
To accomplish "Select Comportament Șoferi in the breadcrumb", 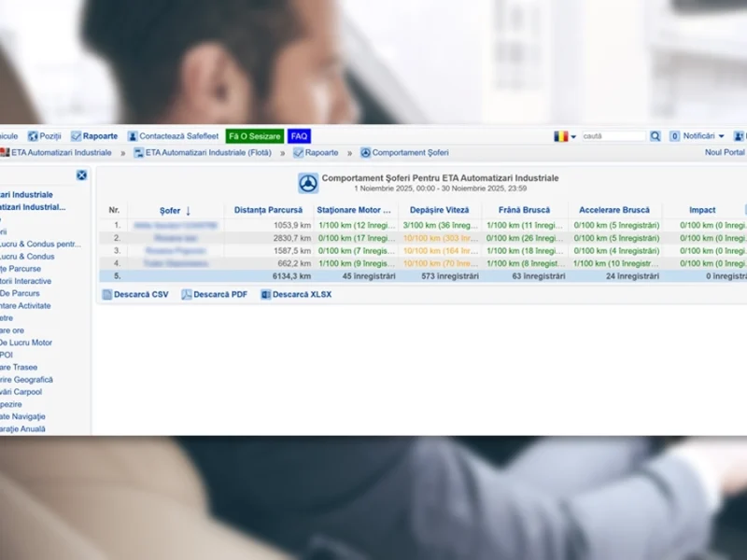I will (410, 152).
